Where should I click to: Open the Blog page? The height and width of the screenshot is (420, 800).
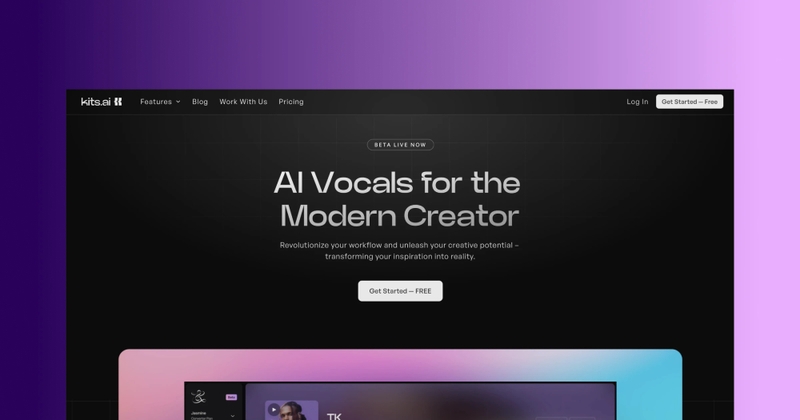coord(200,102)
